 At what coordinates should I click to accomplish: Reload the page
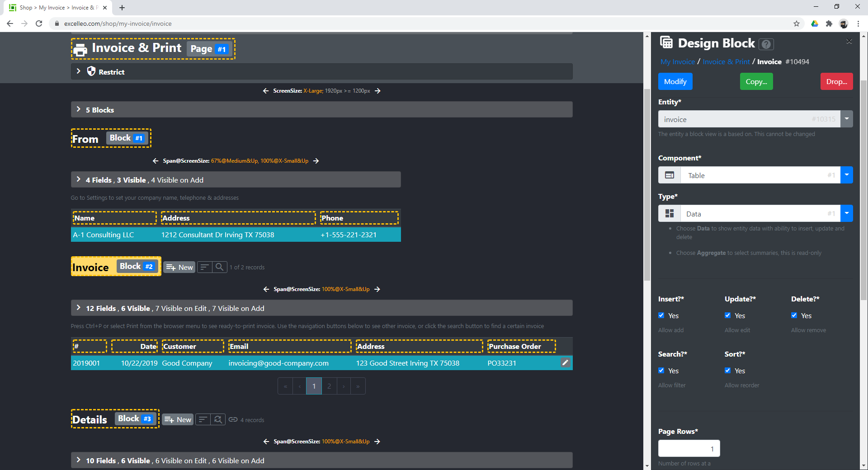pyautogui.click(x=39, y=23)
